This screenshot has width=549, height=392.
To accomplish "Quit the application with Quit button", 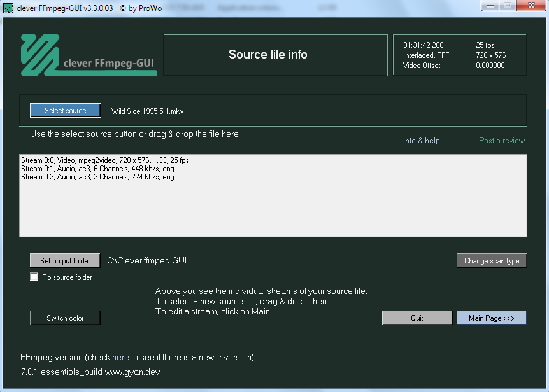I will coord(417,318).
